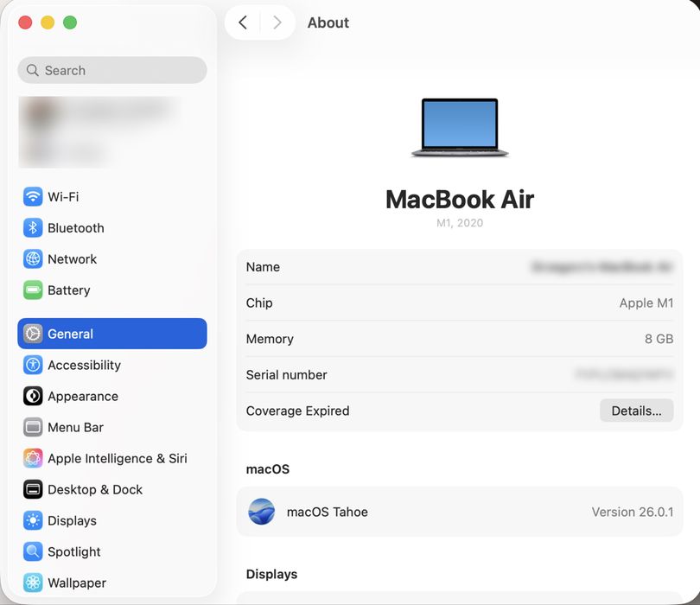Go back with the left chevron
This screenshot has width=700, height=605.
tap(243, 22)
